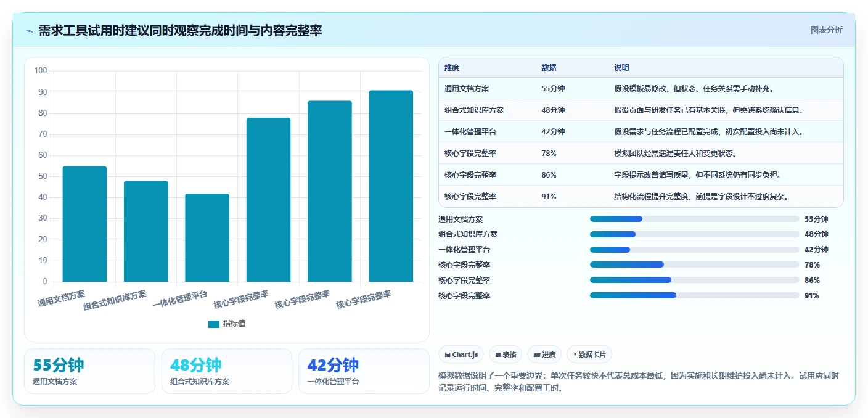Screen dimensions: 868x418
Task: Click the 91% table cell
Action: coord(549,197)
